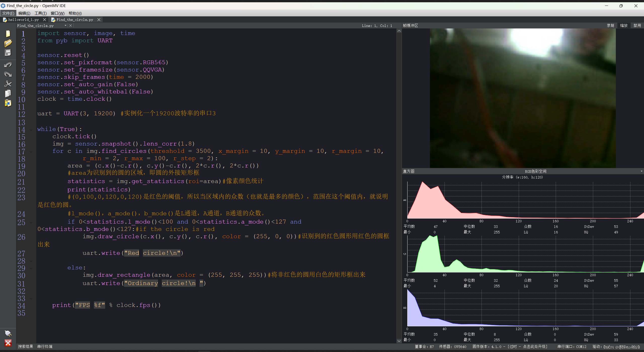
Task: Collapse the while(True) code block
Action: click(31, 130)
